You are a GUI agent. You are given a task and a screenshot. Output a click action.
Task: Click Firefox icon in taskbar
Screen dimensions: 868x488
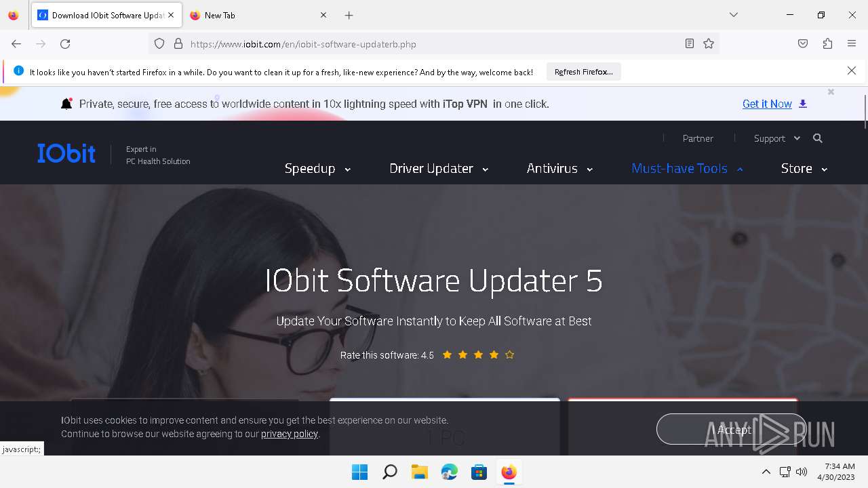(509, 472)
